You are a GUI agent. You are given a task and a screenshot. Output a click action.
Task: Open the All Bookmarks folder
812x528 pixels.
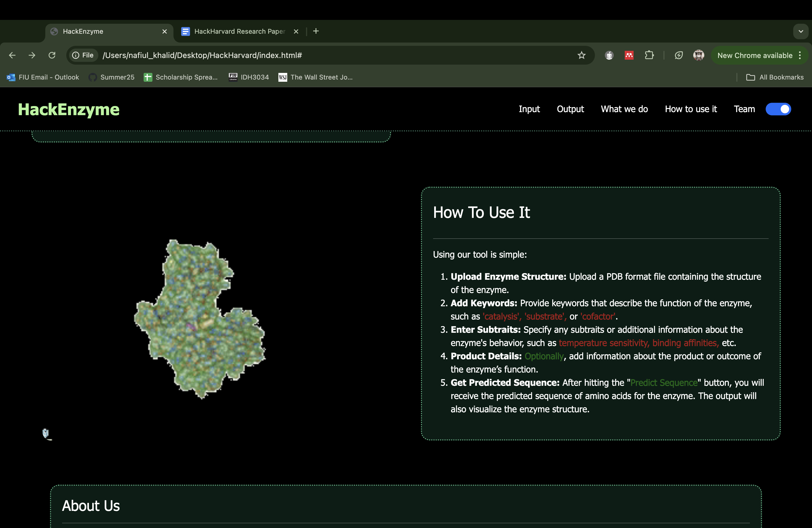tap(775, 77)
